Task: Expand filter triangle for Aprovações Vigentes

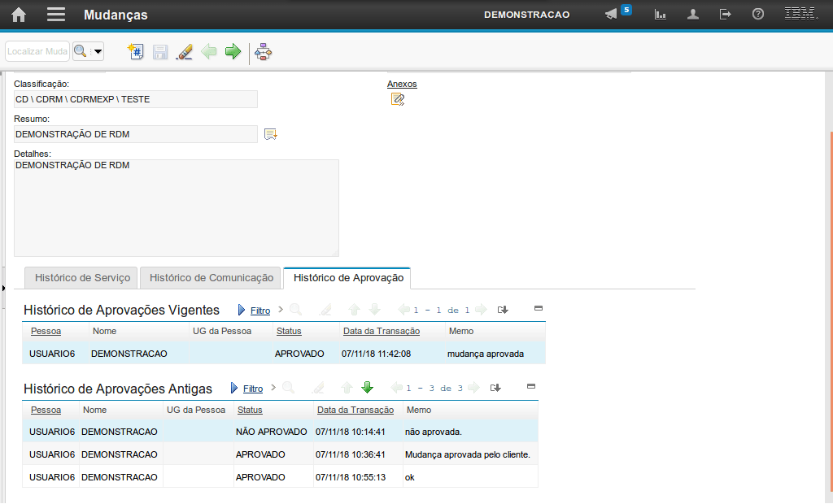Action: click(242, 311)
